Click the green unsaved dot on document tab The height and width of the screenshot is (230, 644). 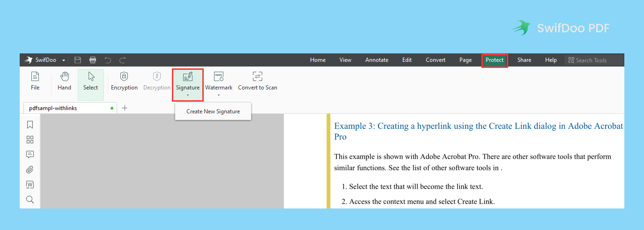point(112,108)
